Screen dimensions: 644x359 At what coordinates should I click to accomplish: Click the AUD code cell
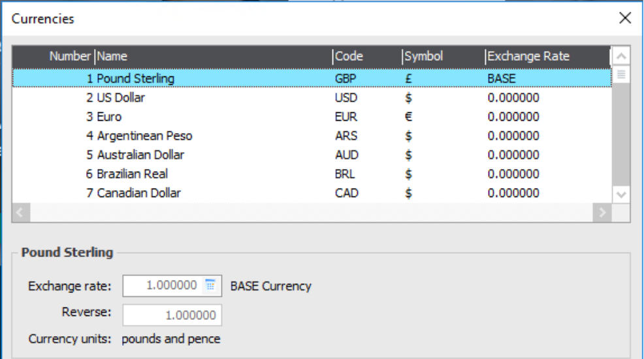347,155
